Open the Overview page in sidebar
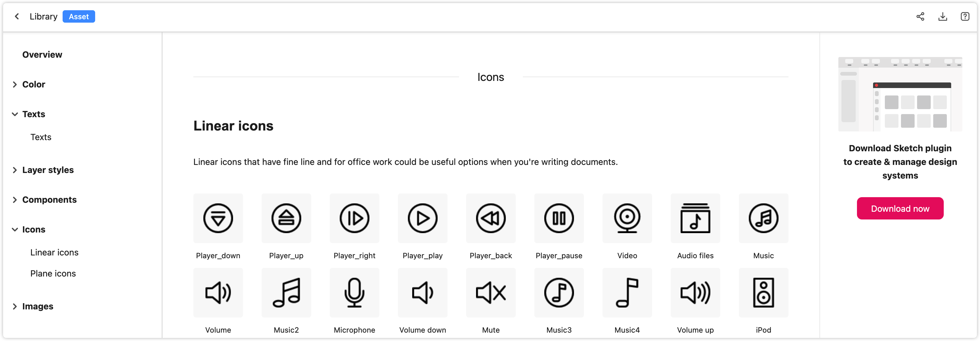The height and width of the screenshot is (341, 980). (42, 55)
